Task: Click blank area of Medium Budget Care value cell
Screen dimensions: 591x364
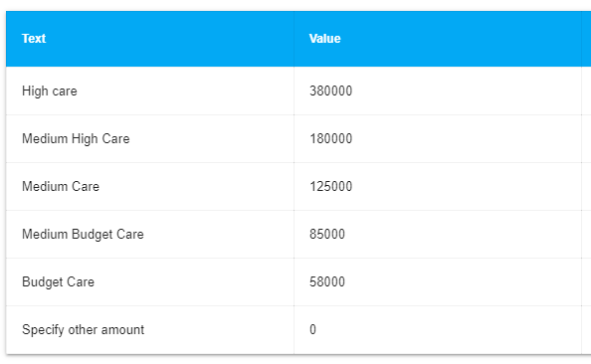Action: (464, 234)
